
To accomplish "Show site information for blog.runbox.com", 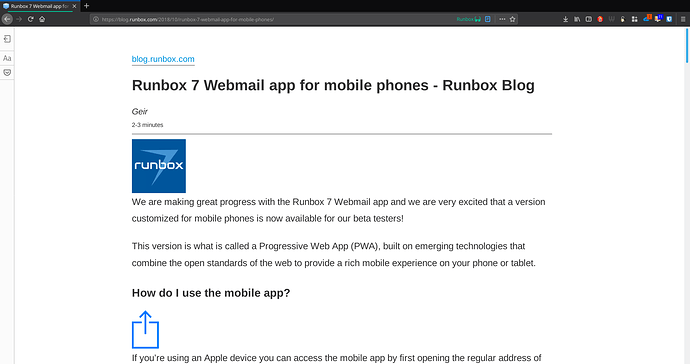I will [96, 19].
